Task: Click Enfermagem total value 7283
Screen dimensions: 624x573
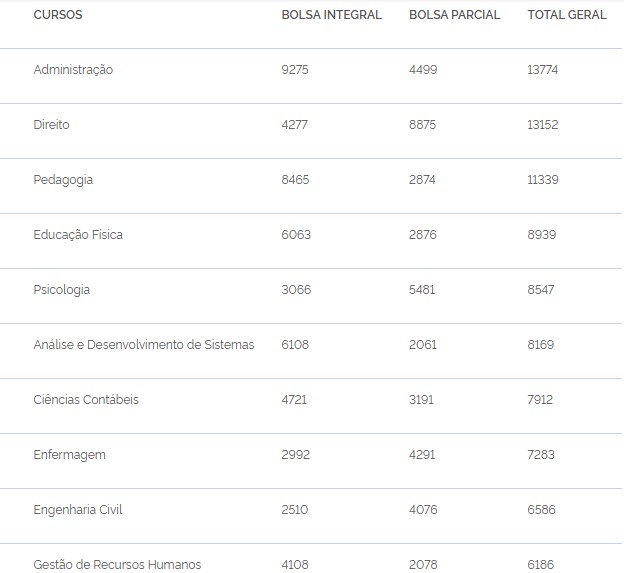Action: 544,455
